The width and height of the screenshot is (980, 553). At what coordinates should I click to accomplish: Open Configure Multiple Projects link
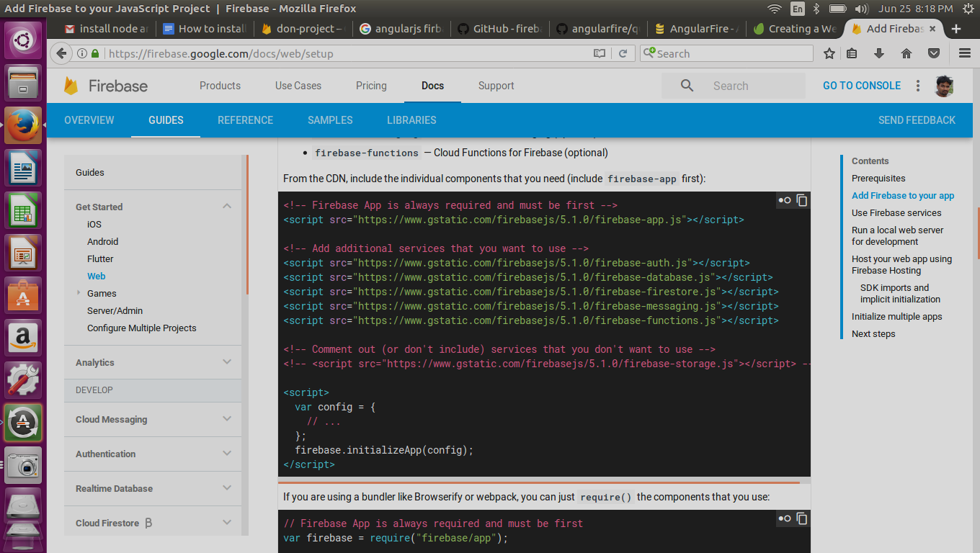coord(142,328)
